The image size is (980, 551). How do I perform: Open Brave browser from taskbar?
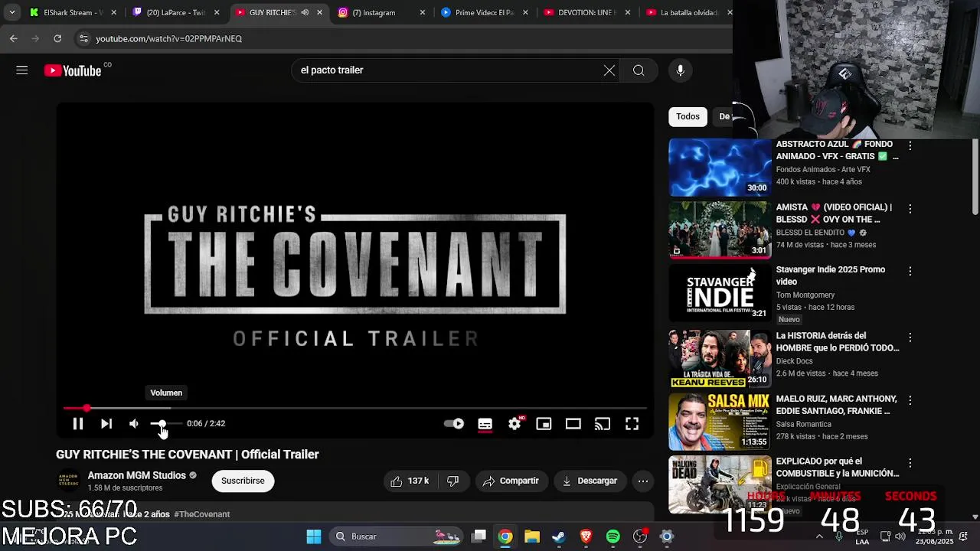click(586, 536)
